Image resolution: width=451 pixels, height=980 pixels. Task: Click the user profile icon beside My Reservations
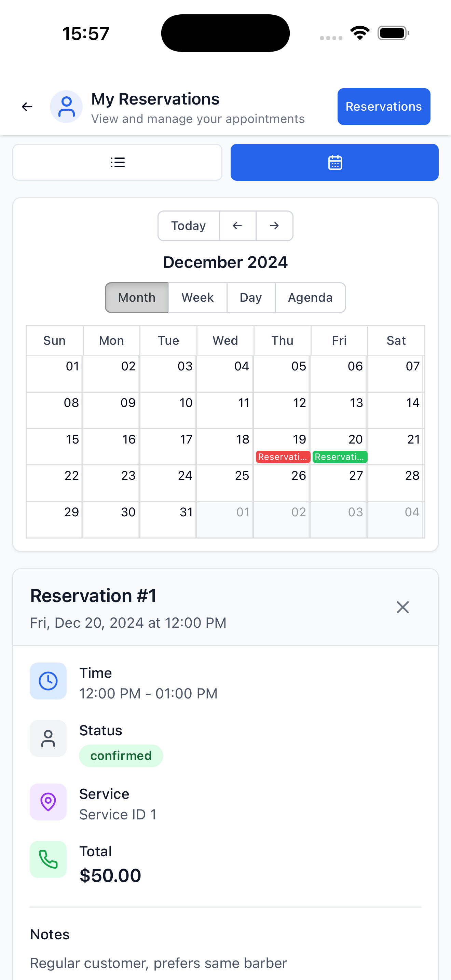coord(66,107)
